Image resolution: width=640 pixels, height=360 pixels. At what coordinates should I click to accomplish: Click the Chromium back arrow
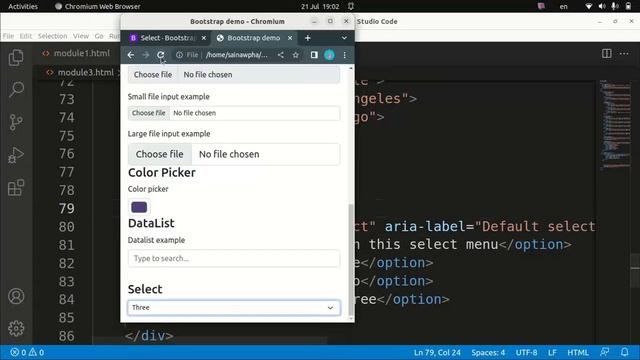(x=131, y=55)
